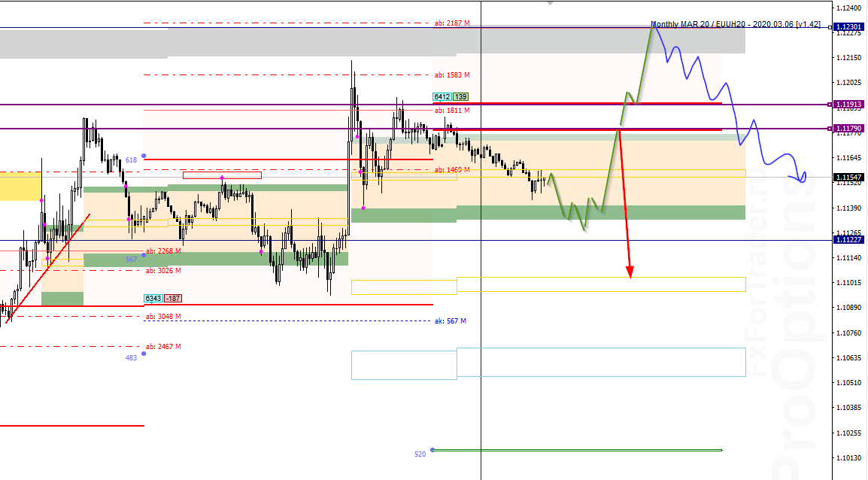Viewport: 868px width, 480px height.
Task: Click the dot next to 483 label
Action: point(144,353)
